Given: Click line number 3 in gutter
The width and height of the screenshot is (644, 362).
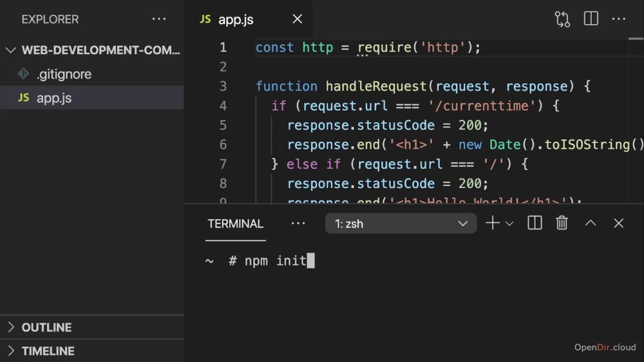Looking at the screenshot, I should (x=223, y=86).
